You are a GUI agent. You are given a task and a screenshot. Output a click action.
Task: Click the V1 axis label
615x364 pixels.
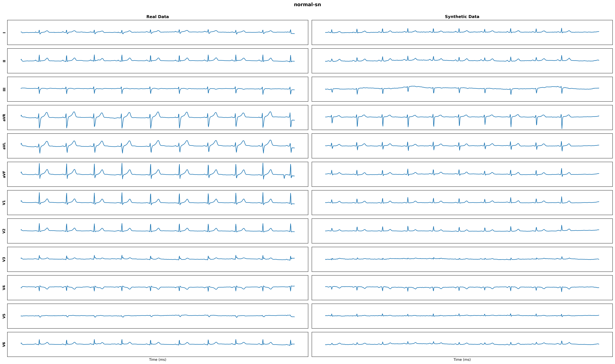click(x=4, y=203)
